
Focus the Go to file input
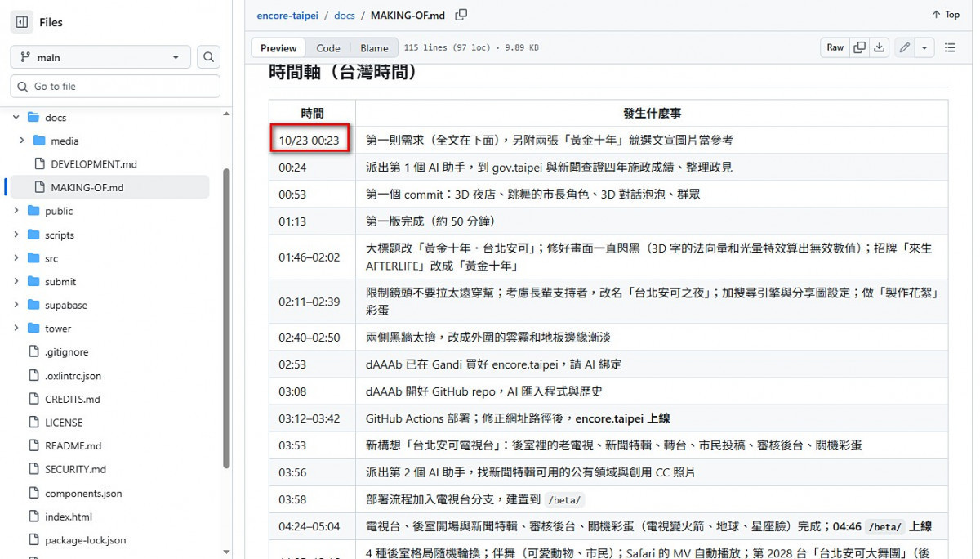tap(115, 86)
